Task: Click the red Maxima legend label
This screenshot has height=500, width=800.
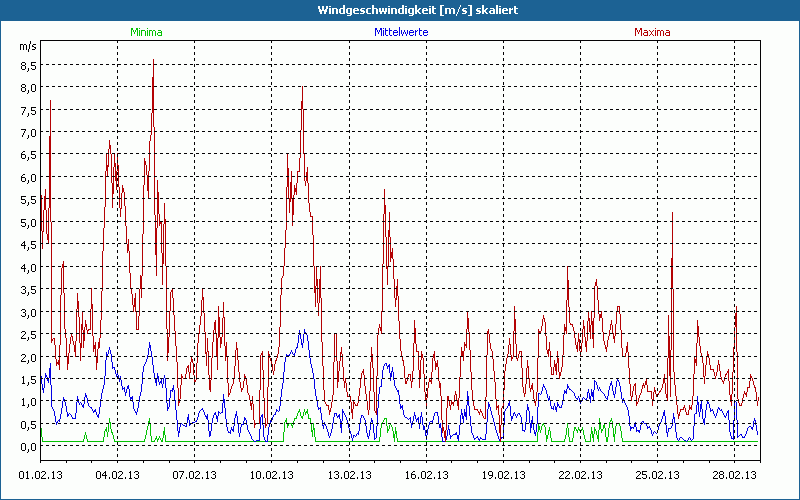Action: (x=652, y=32)
